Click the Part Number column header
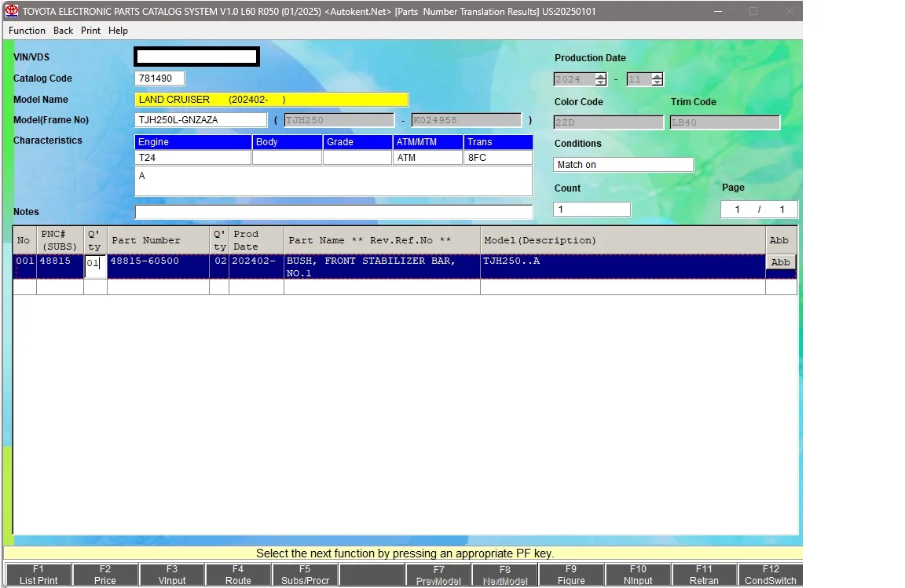This screenshot has height=588, width=905. tap(158, 240)
